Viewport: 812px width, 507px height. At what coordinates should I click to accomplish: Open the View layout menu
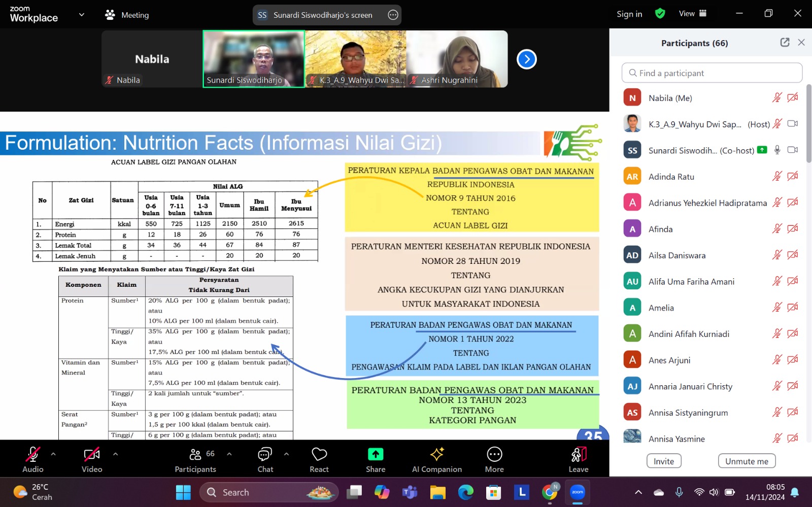point(692,14)
